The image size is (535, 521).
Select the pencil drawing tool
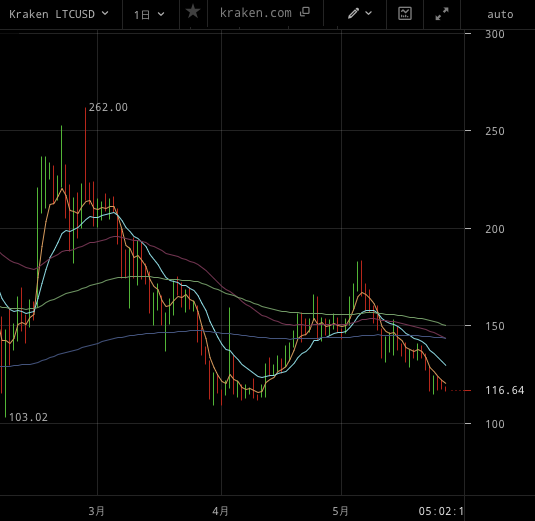(353, 13)
